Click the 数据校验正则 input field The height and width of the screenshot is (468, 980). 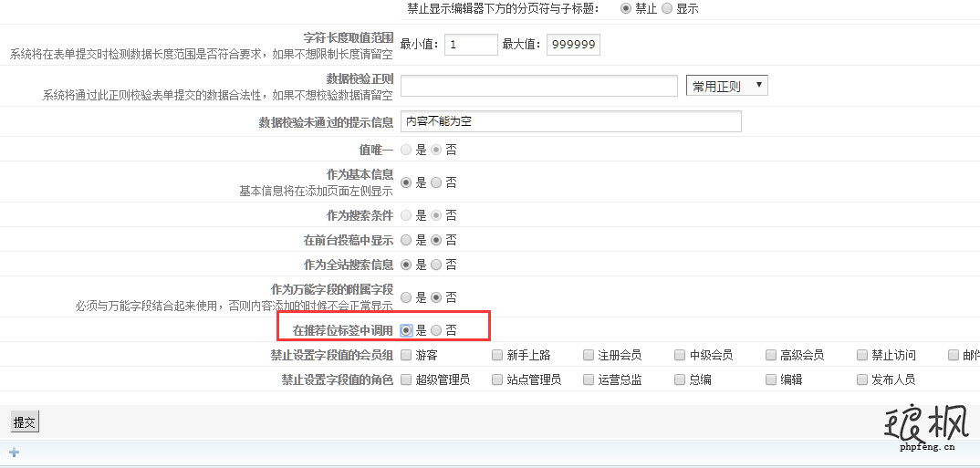(538, 86)
